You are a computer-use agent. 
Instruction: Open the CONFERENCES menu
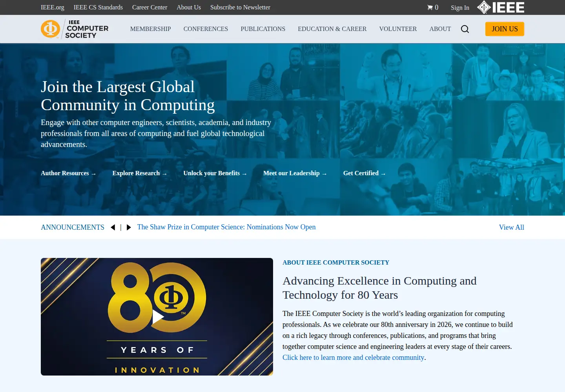tap(206, 29)
